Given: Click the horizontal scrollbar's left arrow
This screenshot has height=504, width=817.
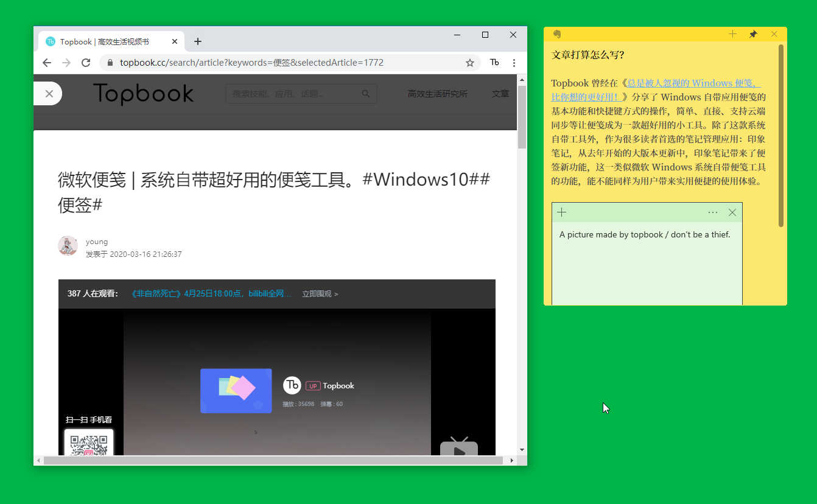Looking at the screenshot, I should tap(38, 461).
